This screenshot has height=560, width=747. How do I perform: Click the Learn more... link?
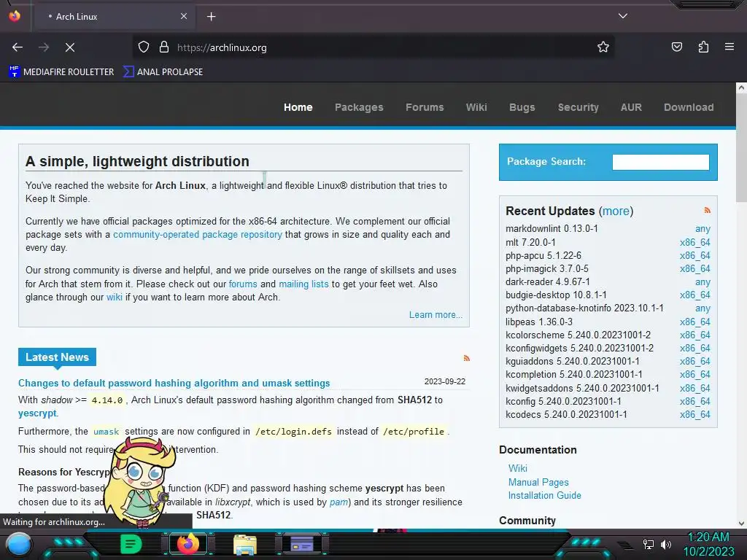[x=436, y=315]
